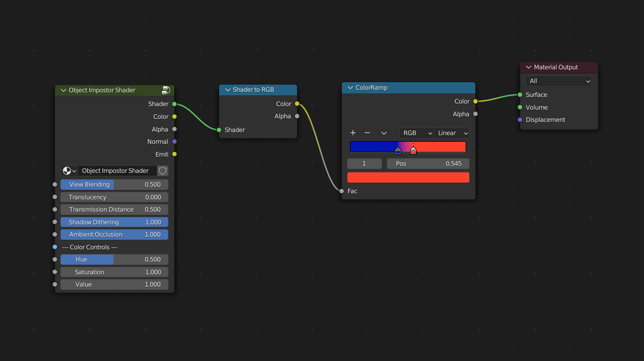Open the Linear interpolation dropdown
Image resolution: width=644 pixels, height=361 pixels.
point(451,133)
